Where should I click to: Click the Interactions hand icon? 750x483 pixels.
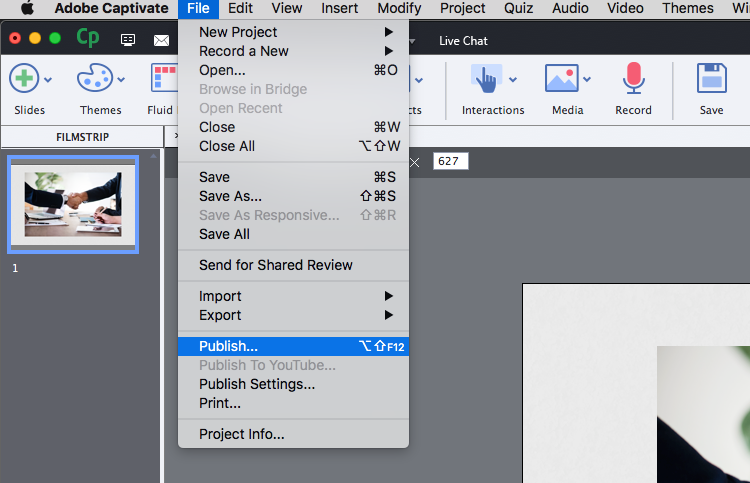point(486,78)
